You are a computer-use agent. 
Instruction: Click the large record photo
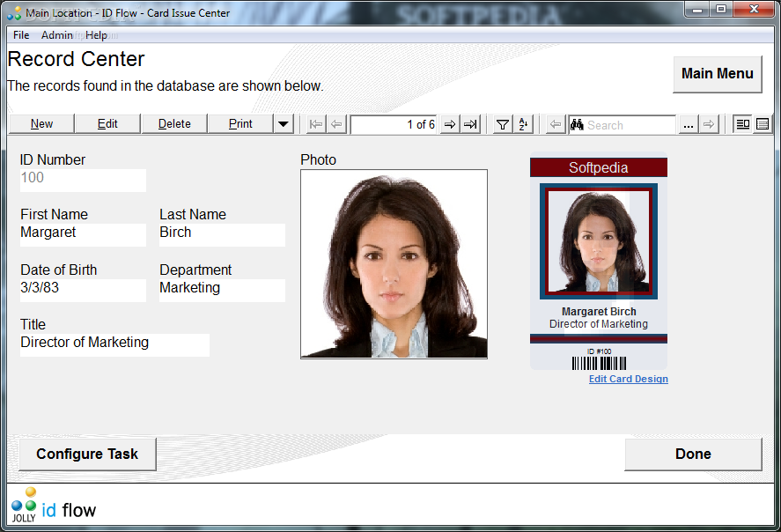(x=394, y=264)
